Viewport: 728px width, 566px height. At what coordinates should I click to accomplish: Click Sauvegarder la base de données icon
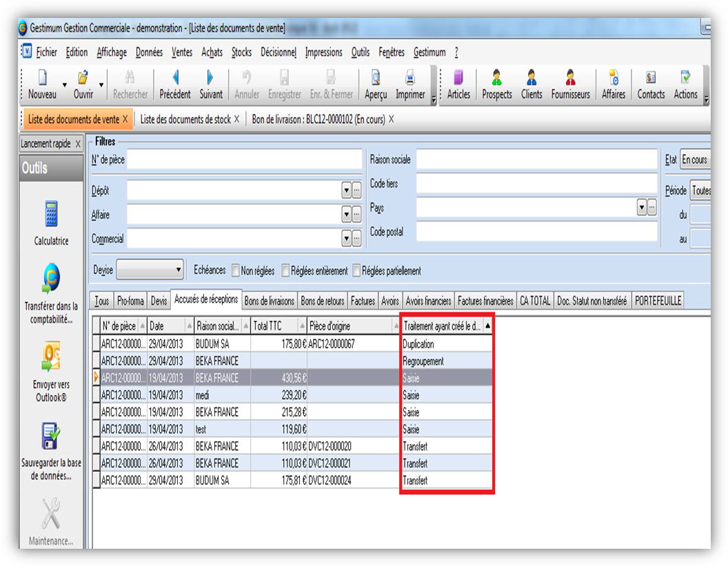[x=51, y=436]
